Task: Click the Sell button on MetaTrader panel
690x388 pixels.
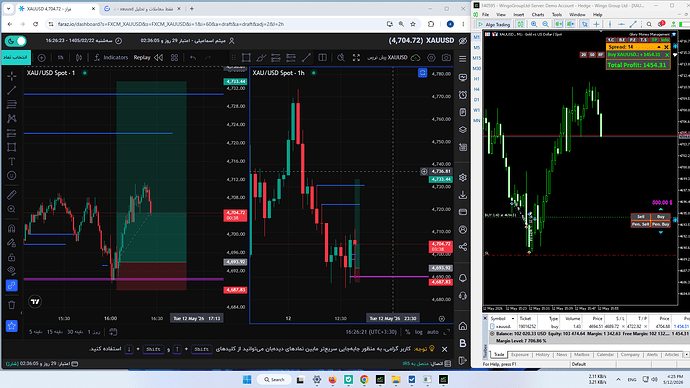Action: click(640, 216)
